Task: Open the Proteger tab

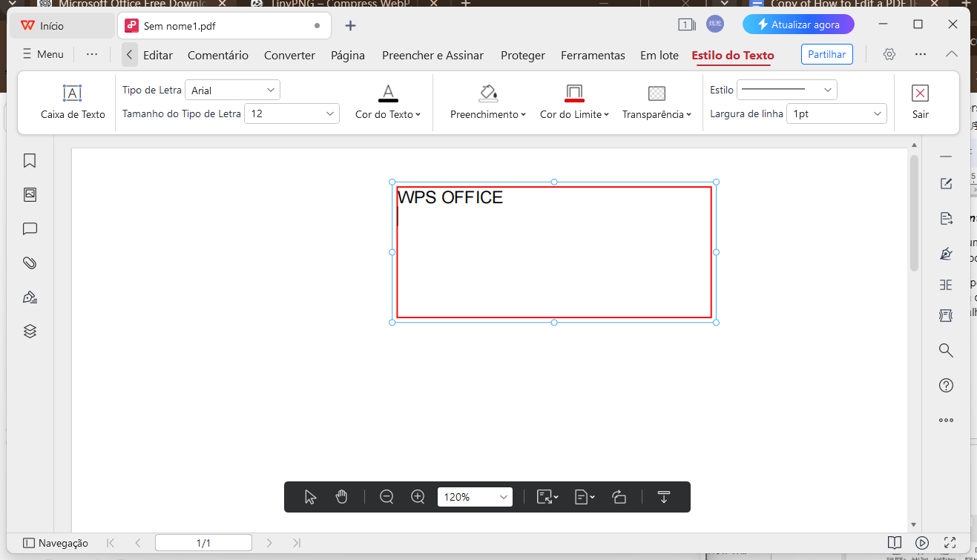Action: pos(523,55)
